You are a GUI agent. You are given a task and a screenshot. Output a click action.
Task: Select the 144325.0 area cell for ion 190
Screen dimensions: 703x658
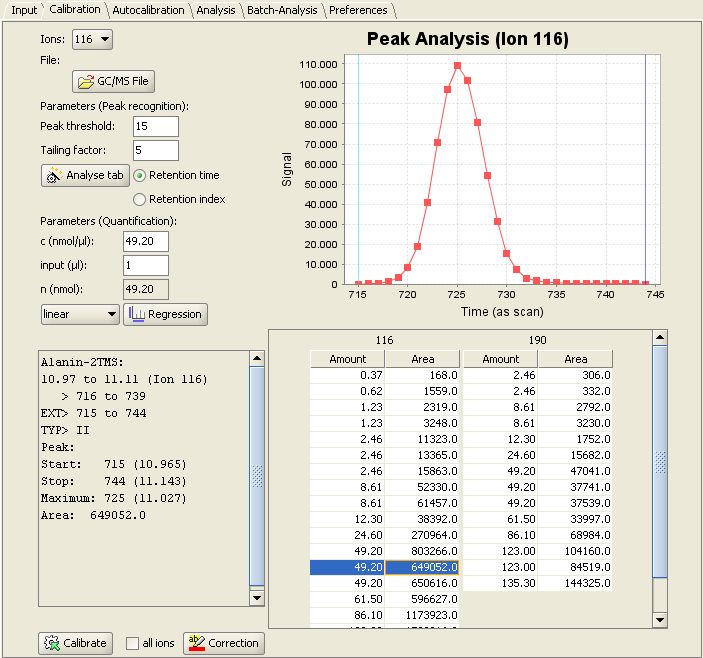pos(575,584)
